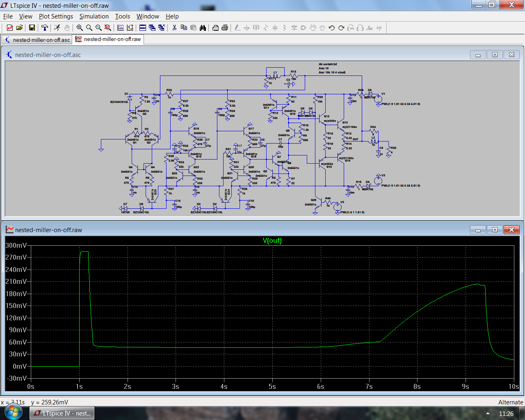
Task: Open a file with folder icon
Action: tap(19, 28)
